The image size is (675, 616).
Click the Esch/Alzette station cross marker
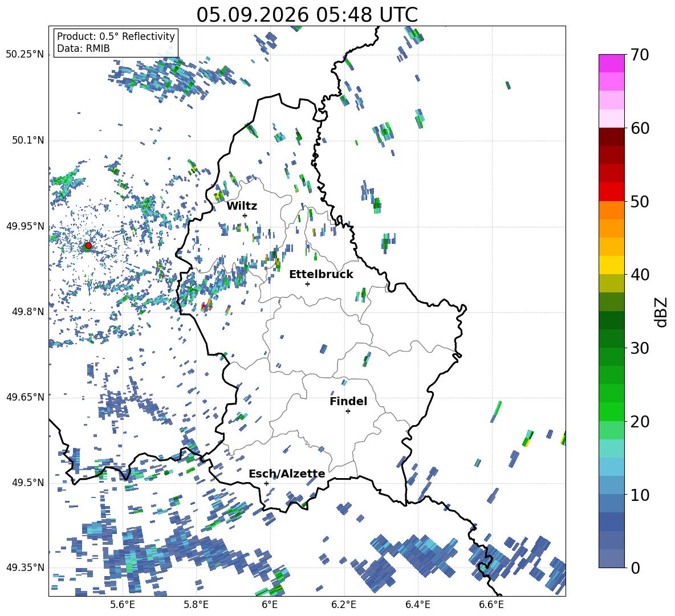(x=266, y=483)
